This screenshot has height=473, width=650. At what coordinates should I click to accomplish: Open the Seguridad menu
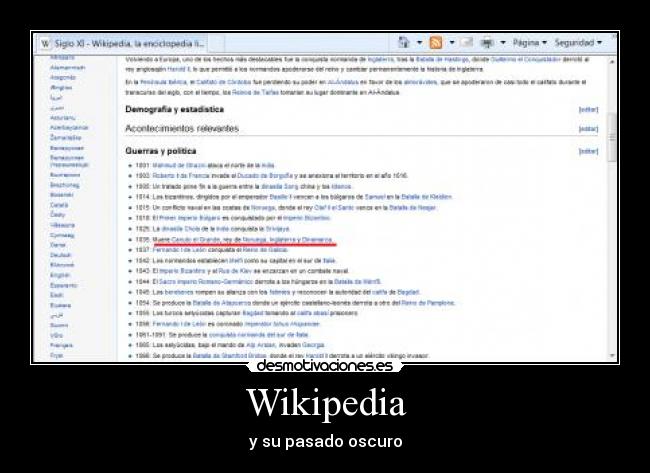(578, 43)
